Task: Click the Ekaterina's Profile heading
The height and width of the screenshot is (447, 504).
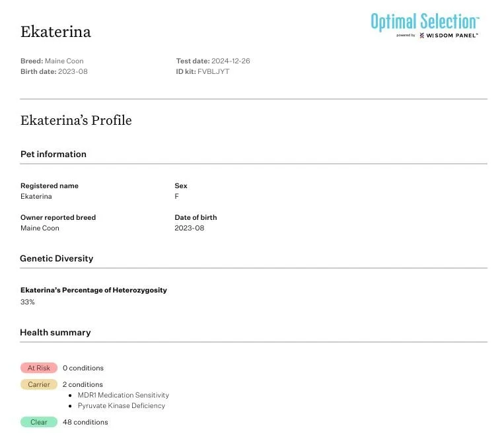Action: 76,120
